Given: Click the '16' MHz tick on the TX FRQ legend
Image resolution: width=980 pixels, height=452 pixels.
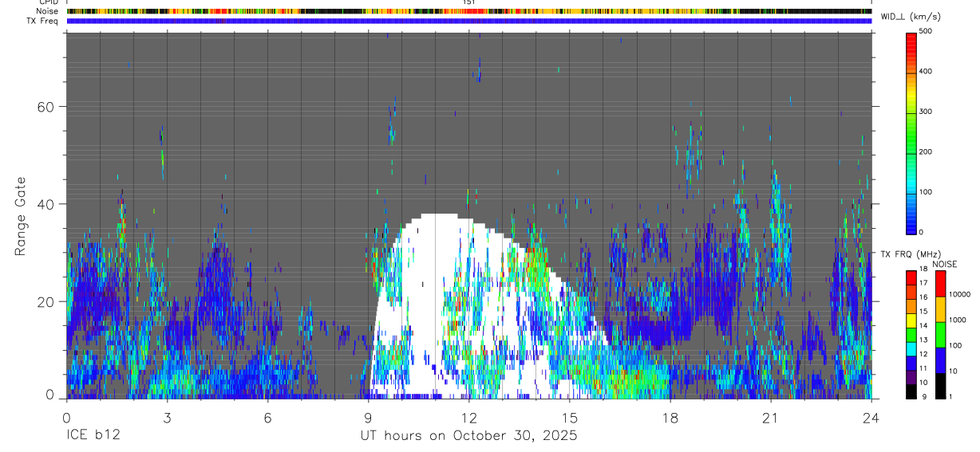Looking at the screenshot, I should tap(924, 297).
